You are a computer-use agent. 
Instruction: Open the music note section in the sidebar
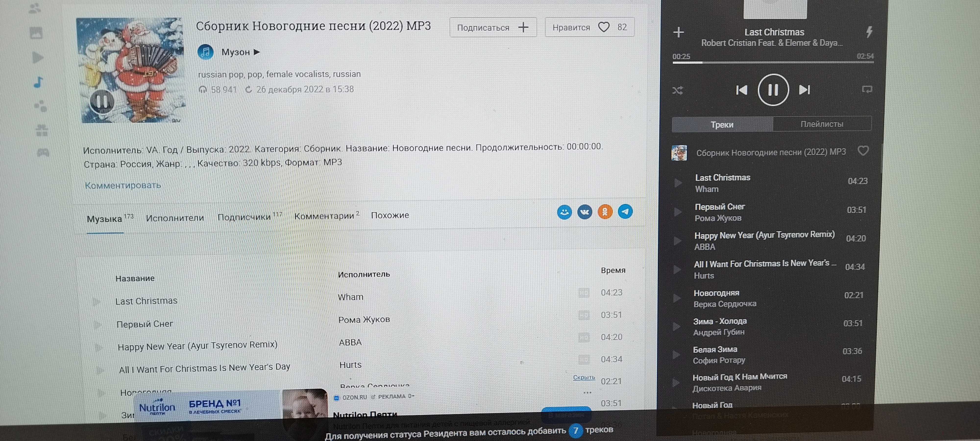(x=38, y=82)
